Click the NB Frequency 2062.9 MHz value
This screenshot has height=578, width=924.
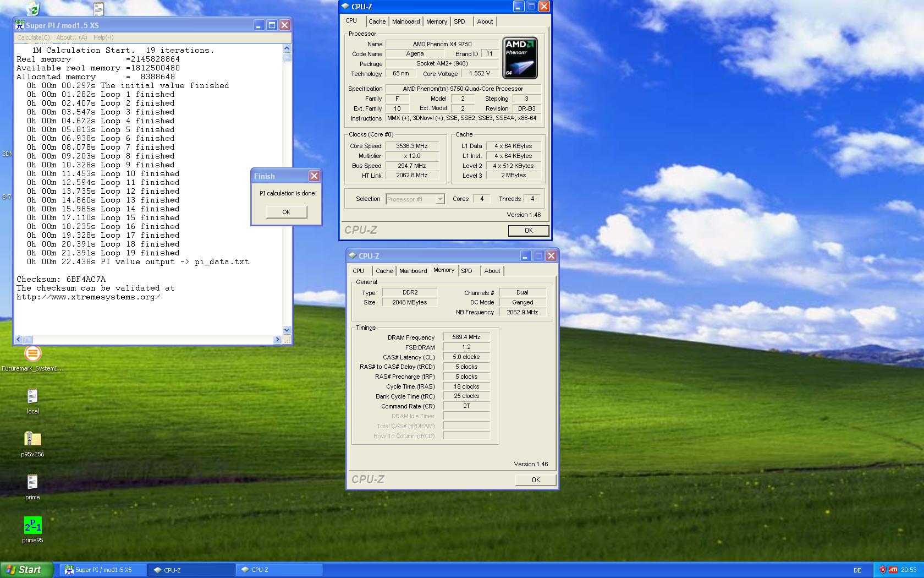(x=522, y=312)
